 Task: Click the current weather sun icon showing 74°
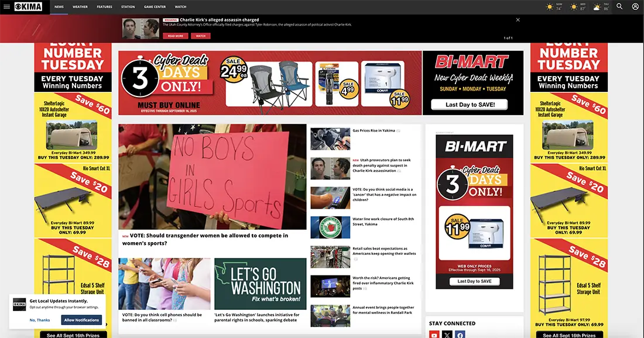[x=549, y=7]
